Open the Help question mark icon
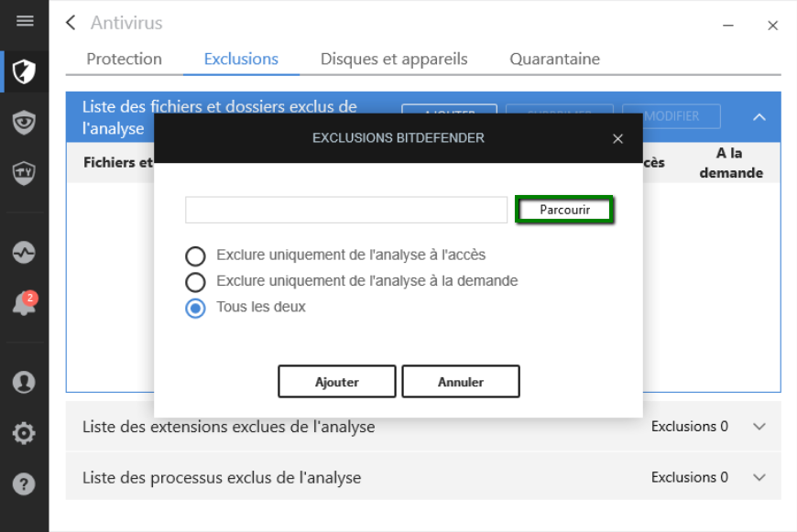 click(25, 482)
